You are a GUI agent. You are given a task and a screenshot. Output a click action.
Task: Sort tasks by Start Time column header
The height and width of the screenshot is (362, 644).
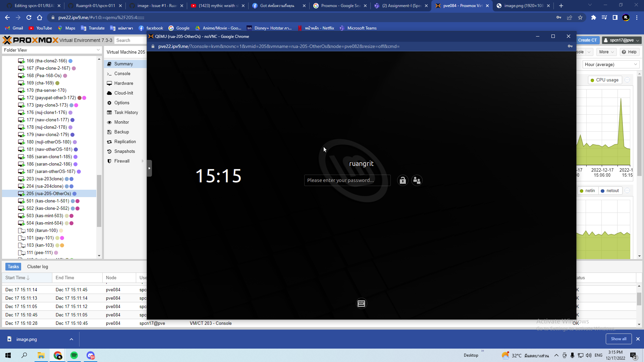tap(27, 278)
